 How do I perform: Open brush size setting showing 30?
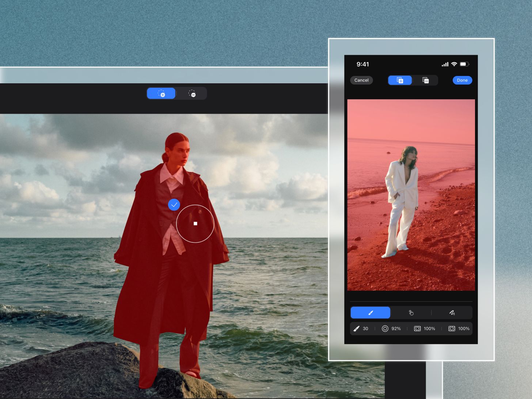[365, 328]
